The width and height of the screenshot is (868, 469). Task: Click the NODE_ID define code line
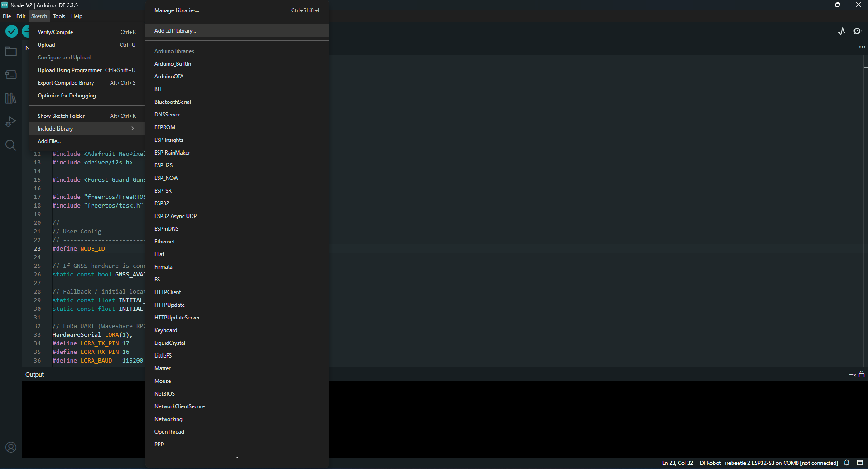[x=79, y=249]
